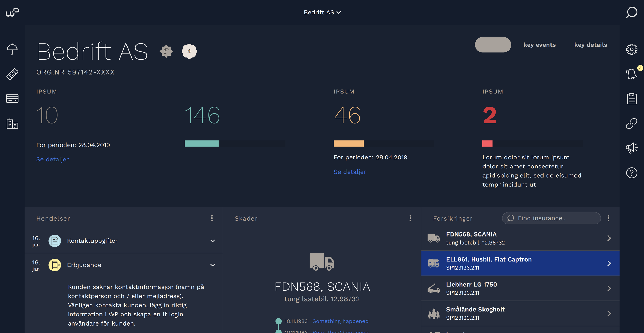Expand the Kontaktuppgifter event row
Screen dimensions: 644x333
[212, 241]
